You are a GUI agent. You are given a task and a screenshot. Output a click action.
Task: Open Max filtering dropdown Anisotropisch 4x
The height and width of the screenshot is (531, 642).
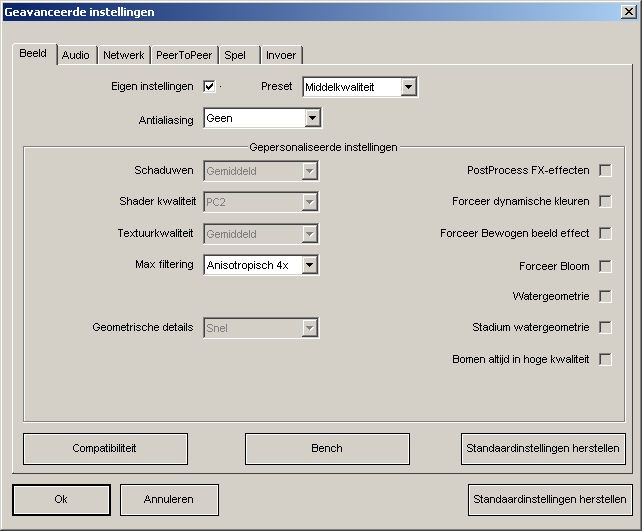261,265
